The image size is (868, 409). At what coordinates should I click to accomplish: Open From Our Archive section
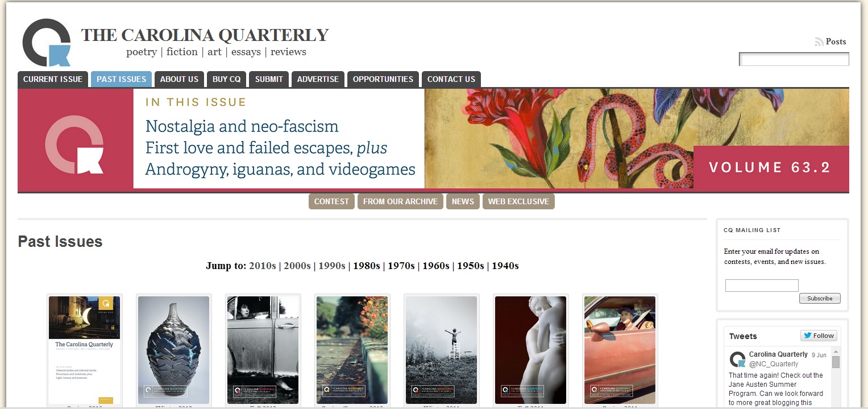click(400, 201)
